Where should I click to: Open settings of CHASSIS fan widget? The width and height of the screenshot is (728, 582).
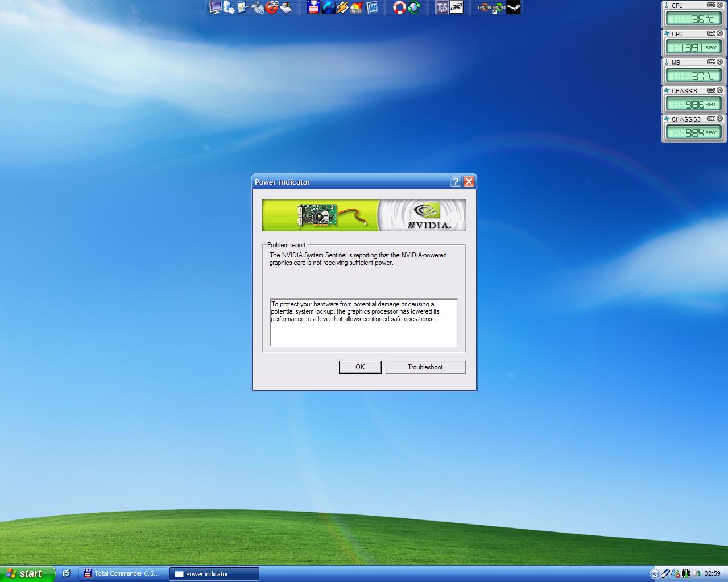coord(711,90)
